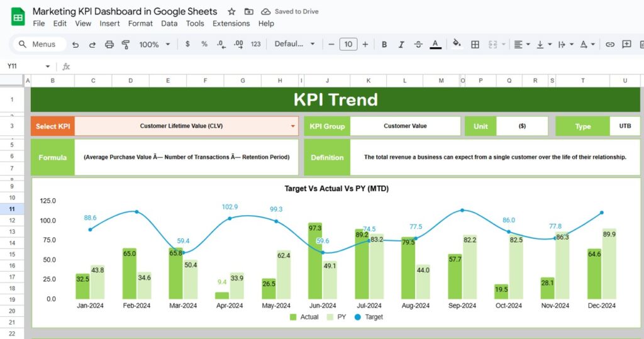Image resolution: width=644 pixels, height=339 pixels.
Task: Click the font size field showing 10
Action: [348, 44]
